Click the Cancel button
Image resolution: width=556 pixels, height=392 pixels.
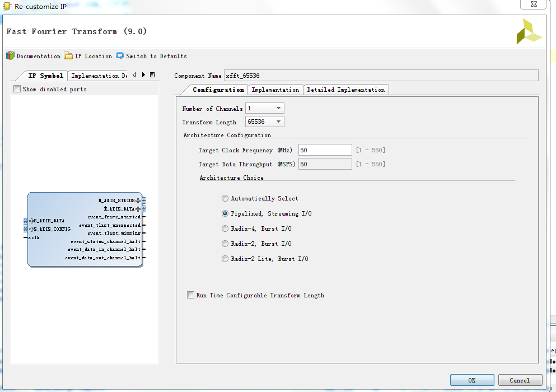tap(520, 380)
